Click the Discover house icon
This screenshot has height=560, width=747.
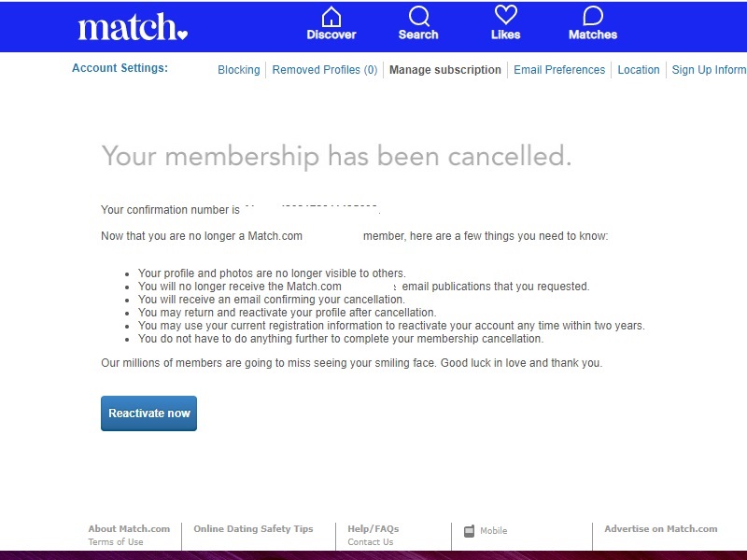click(331, 17)
